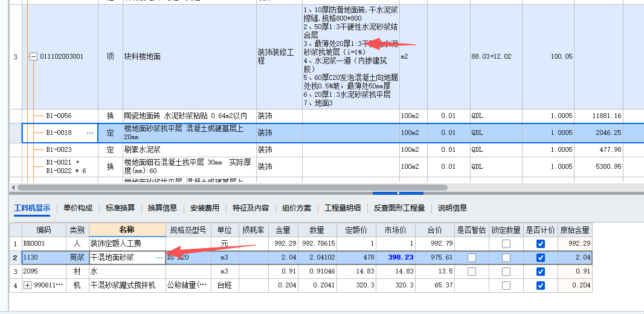Click the 名称 column header
The image size is (644, 314).
click(x=127, y=230)
